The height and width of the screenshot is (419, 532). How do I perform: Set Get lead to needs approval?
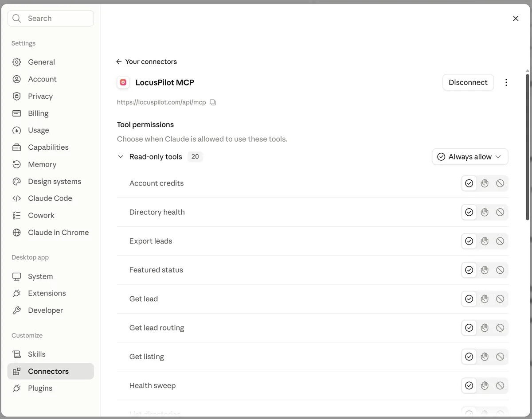coord(485,299)
